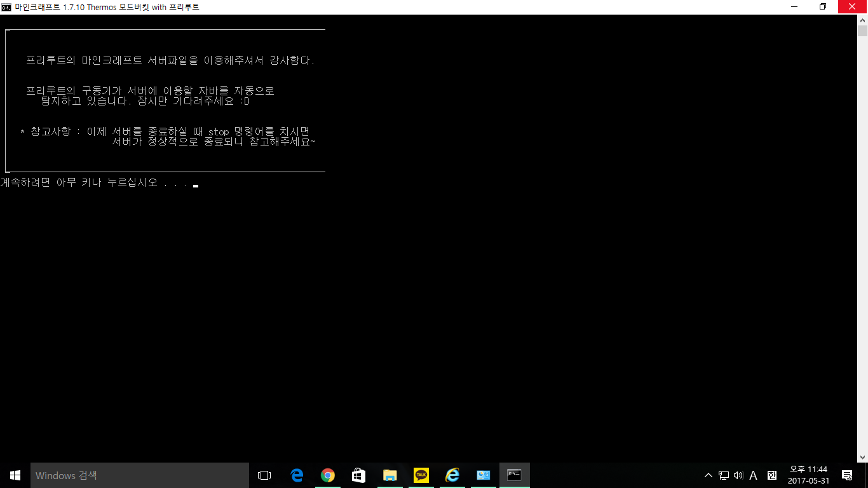
Task: Open the volume control tray icon
Action: [x=738, y=475]
